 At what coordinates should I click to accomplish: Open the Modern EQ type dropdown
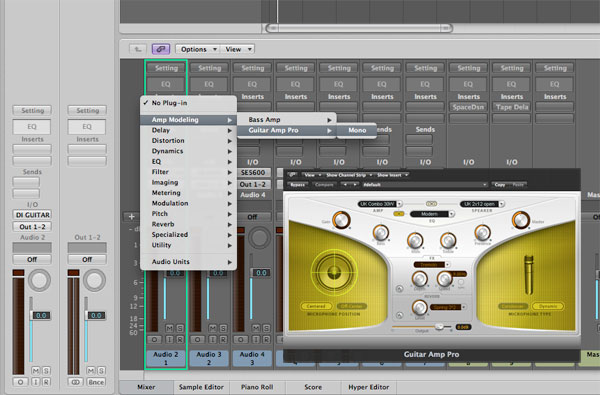tap(432, 214)
